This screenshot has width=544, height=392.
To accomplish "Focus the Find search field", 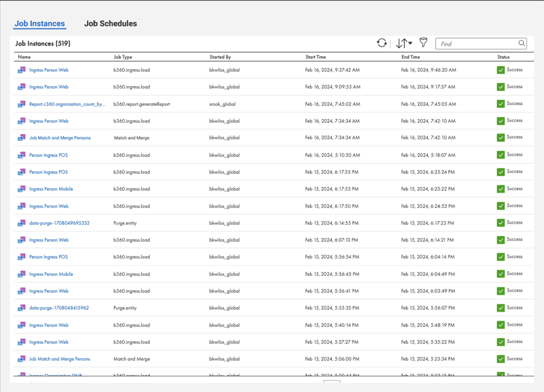I will [481, 44].
